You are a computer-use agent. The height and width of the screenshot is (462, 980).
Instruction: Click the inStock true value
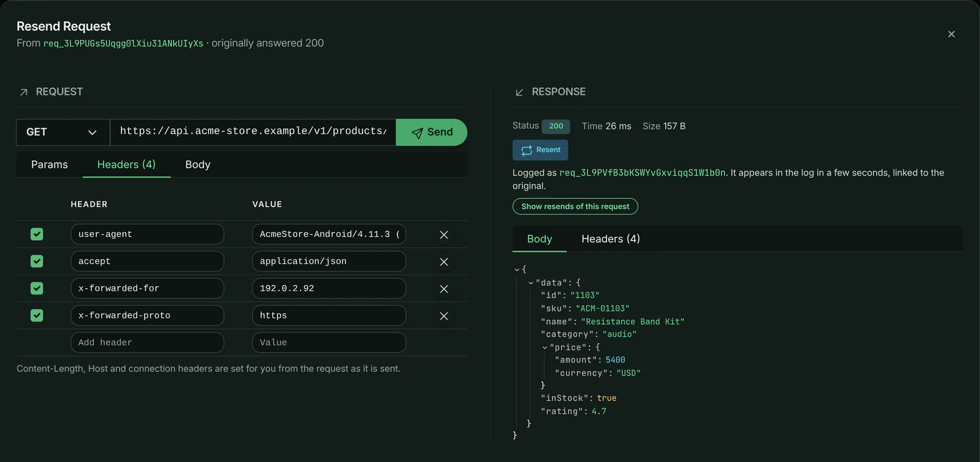(606, 398)
